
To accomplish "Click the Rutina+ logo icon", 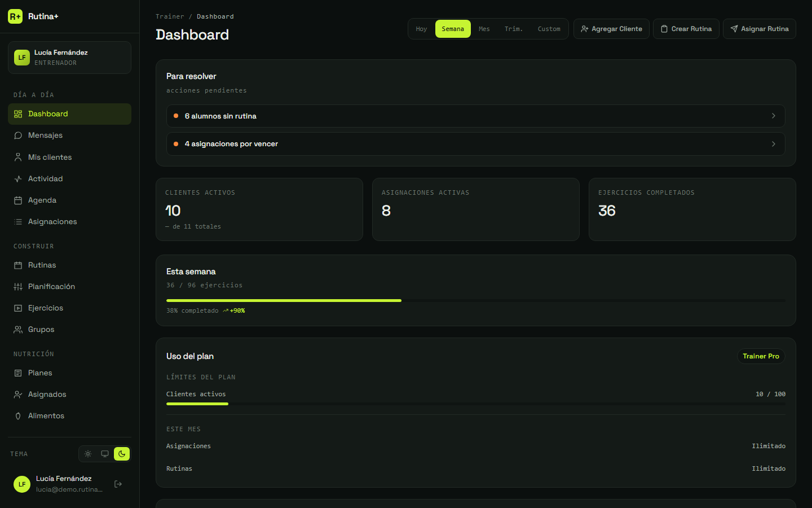I will (x=15, y=16).
